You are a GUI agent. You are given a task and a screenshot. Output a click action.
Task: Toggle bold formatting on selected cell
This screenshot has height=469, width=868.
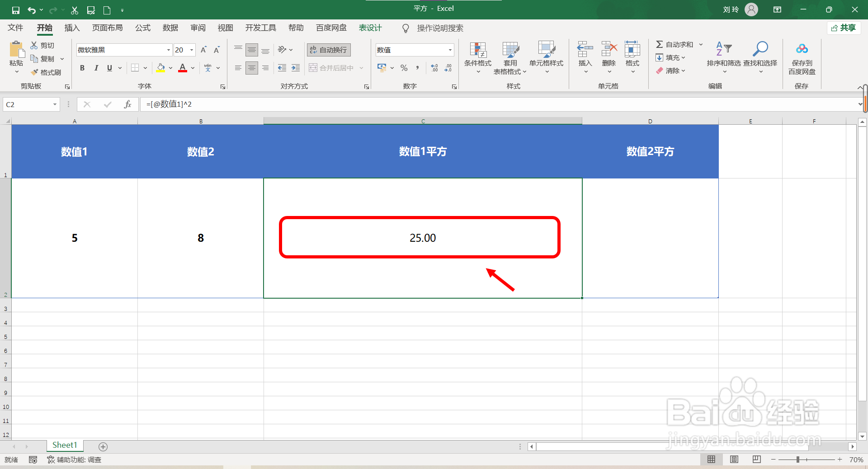point(82,68)
